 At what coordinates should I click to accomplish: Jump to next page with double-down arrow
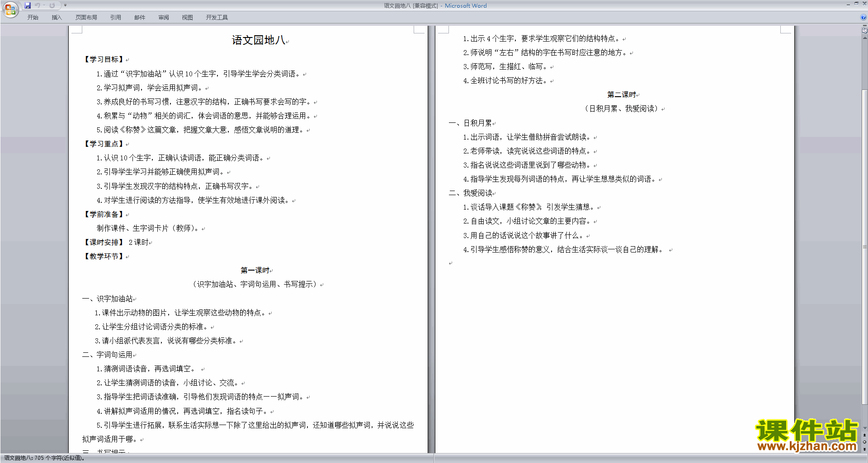tap(865, 449)
